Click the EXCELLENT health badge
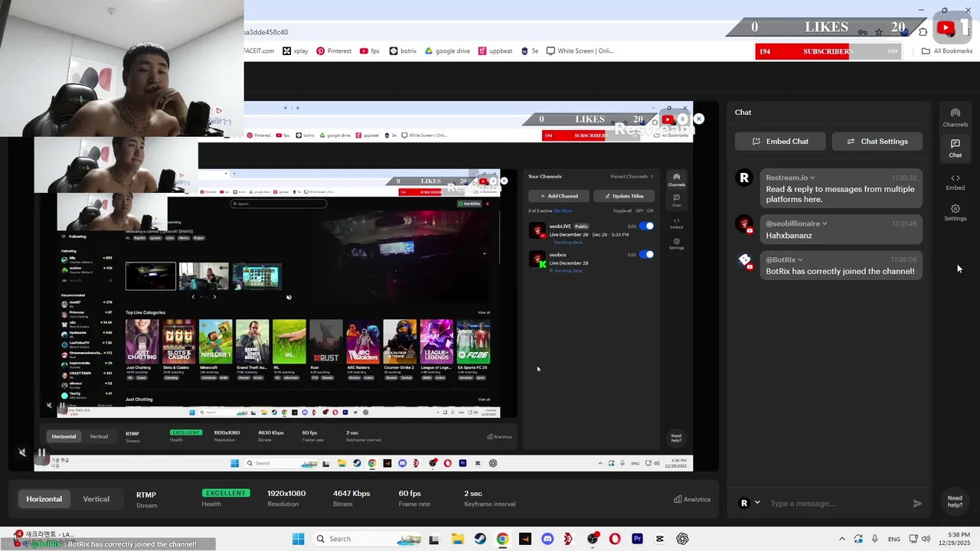The height and width of the screenshot is (551, 980). (225, 493)
